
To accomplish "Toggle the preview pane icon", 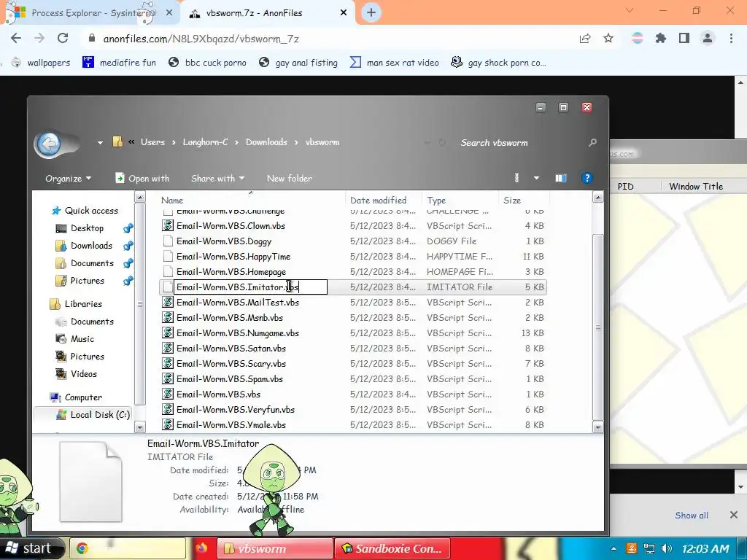I will 561,178.
